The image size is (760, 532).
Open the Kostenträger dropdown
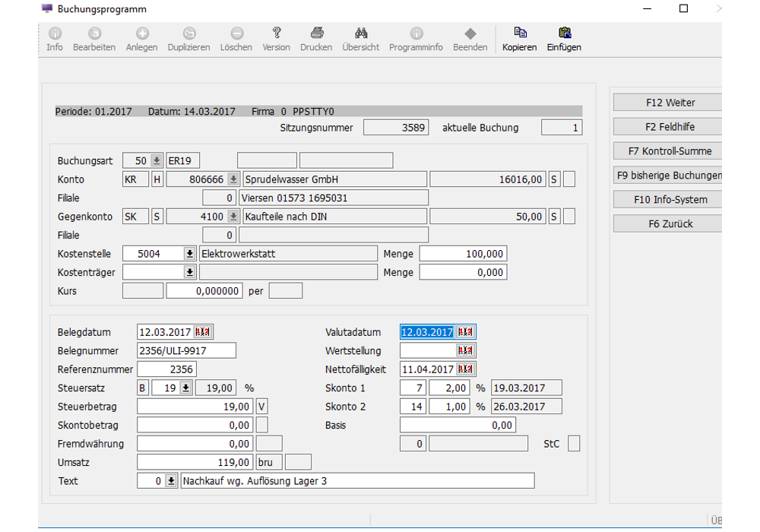pyautogui.click(x=189, y=272)
